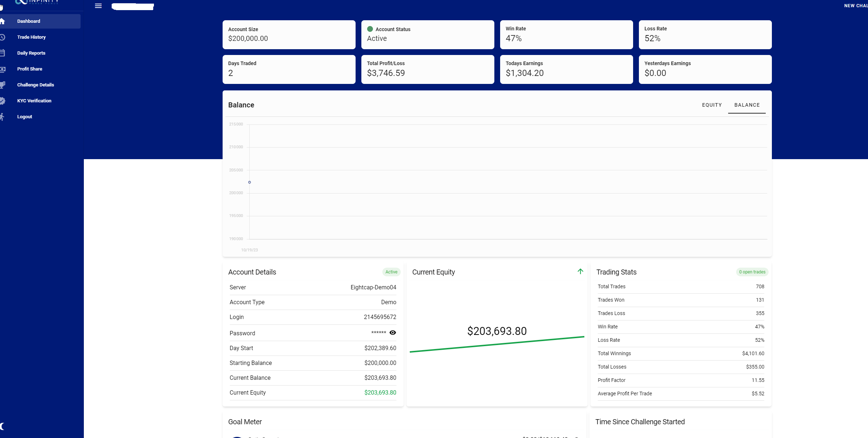Click the trophy icon for Challenge Details
The height and width of the screenshot is (438, 868).
coord(2,85)
